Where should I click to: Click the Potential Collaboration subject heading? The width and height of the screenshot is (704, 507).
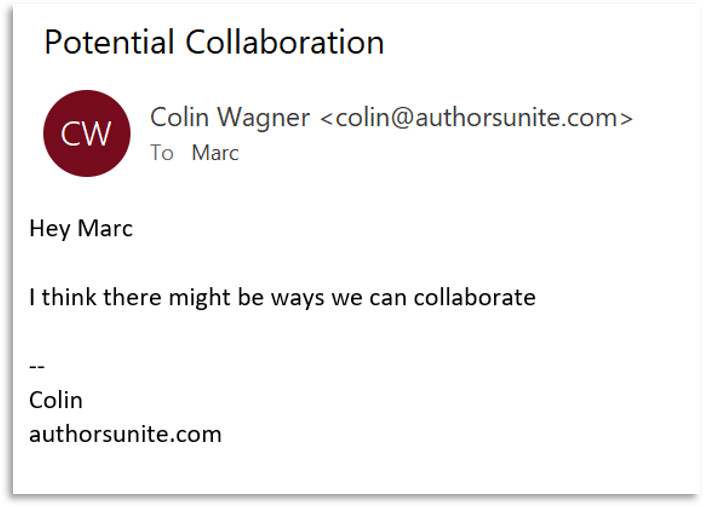tap(214, 43)
